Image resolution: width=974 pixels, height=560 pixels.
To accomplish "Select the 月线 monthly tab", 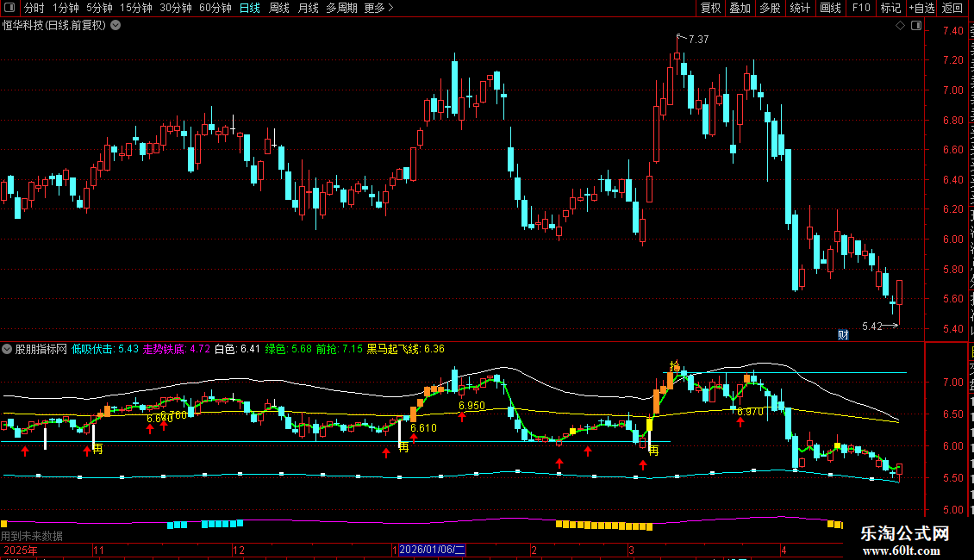I will pos(308,8).
